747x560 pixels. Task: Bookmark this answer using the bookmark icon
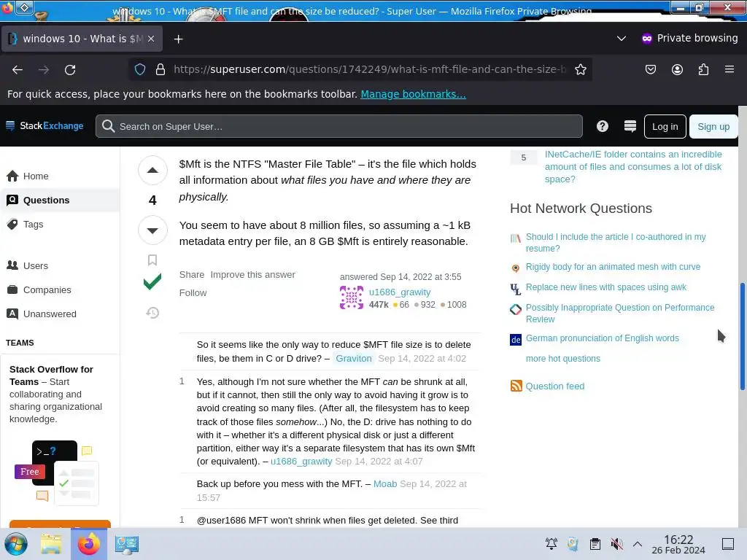click(152, 260)
